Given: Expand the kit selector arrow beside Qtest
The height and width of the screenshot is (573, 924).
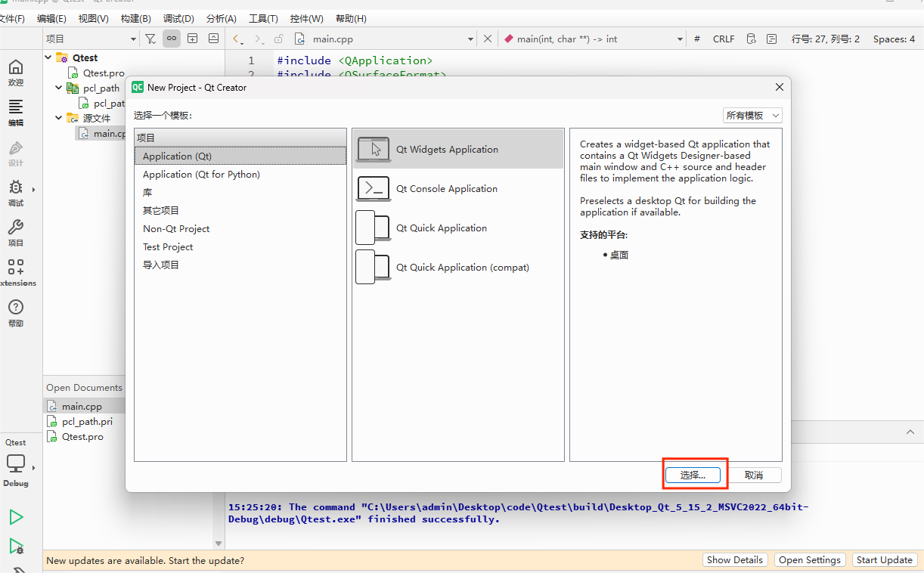Looking at the screenshot, I should (33, 468).
